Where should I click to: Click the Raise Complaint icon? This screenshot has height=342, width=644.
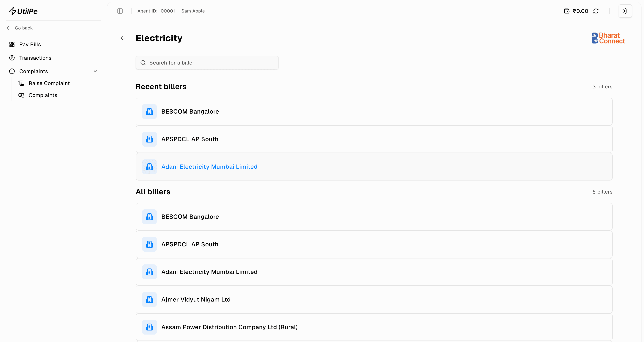(21, 83)
